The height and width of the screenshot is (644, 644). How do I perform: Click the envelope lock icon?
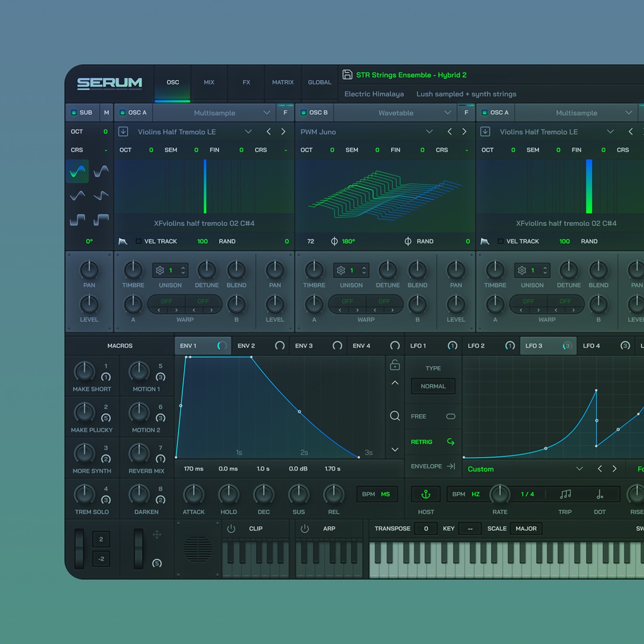point(395,365)
